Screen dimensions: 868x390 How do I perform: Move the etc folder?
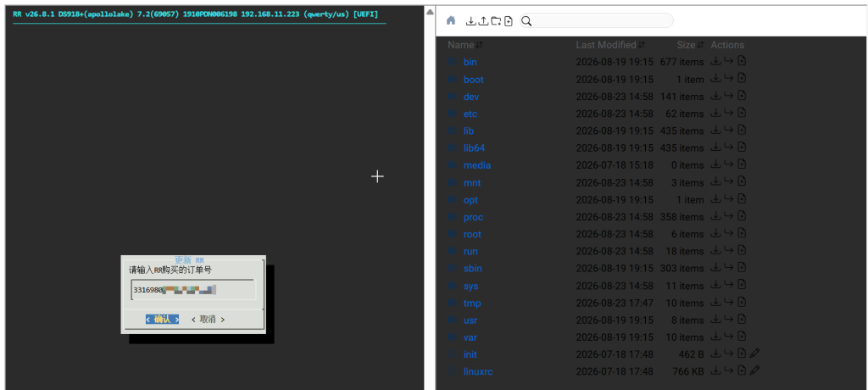coord(728,113)
